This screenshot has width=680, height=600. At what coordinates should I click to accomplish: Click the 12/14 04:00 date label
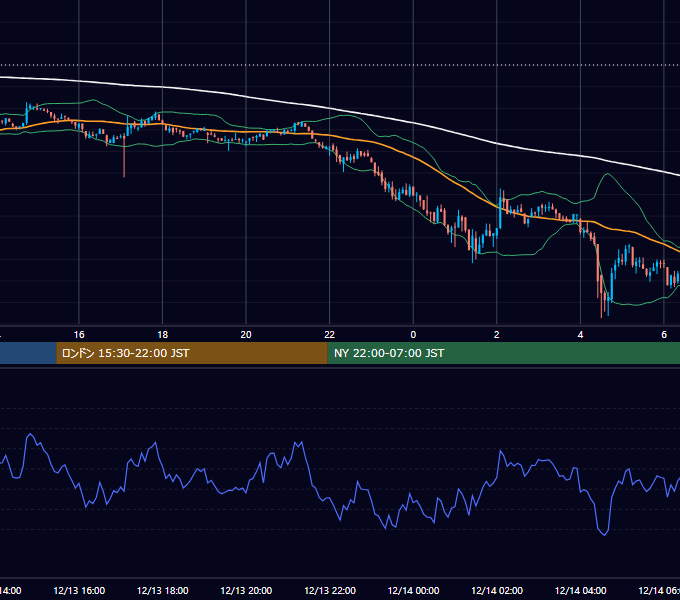point(580,590)
